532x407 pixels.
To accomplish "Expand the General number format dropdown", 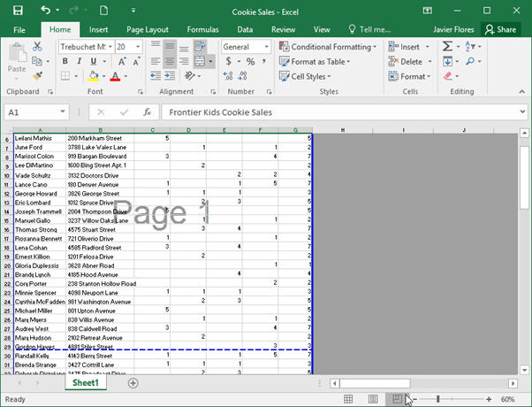I will (266, 47).
